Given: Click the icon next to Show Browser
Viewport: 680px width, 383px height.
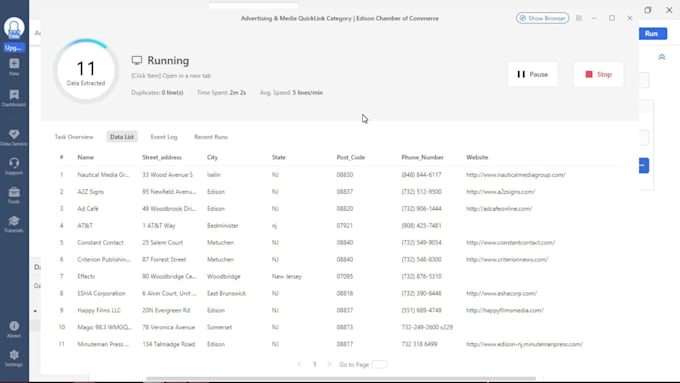Looking at the screenshot, I should pyautogui.click(x=579, y=18).
